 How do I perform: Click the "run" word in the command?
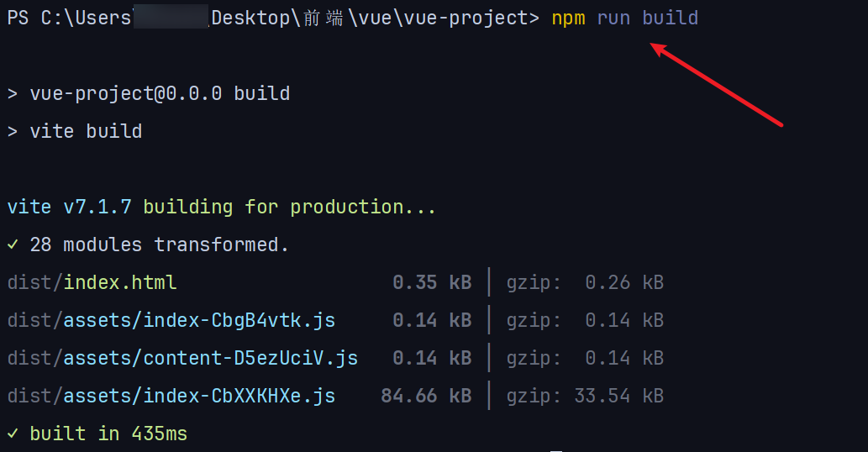click(613, 18)
